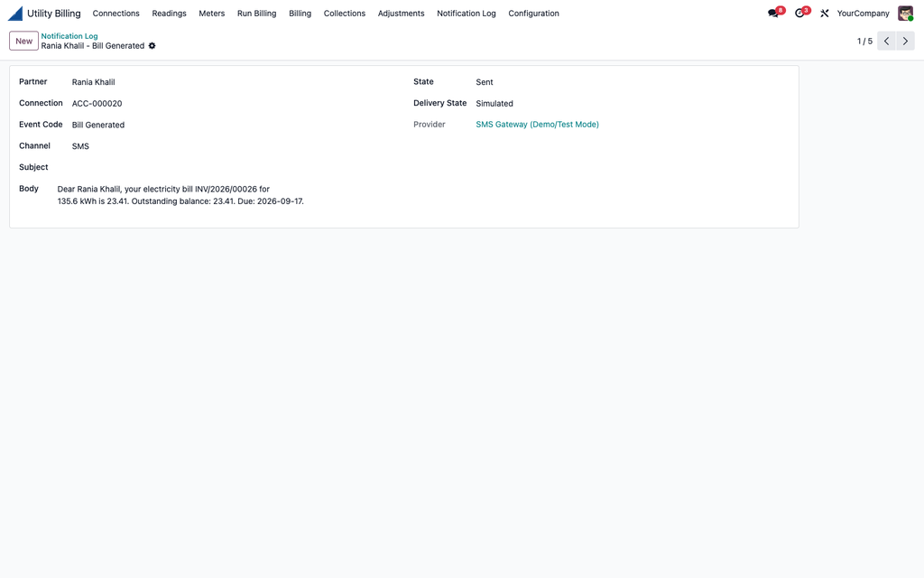The image size is (924, 578).
Task: Open the debug tools wrench icon
Action: coord(825,13)
